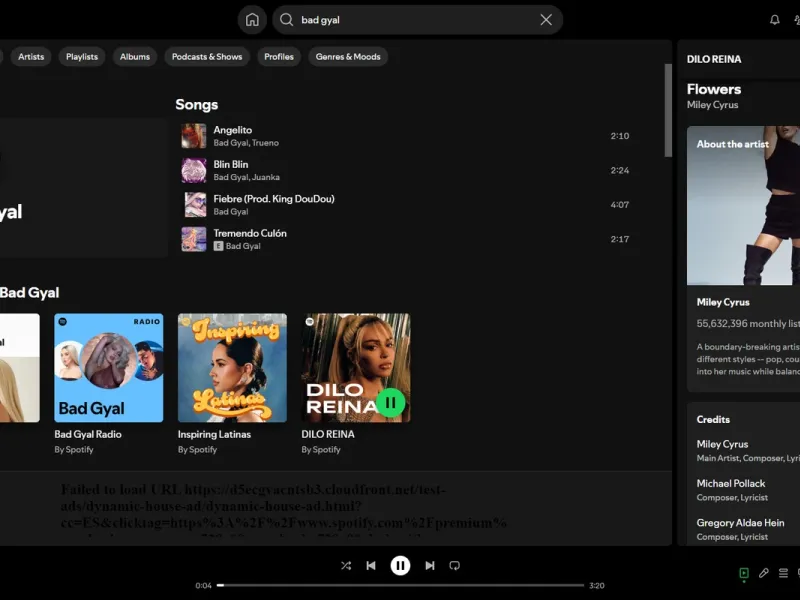The width and height of the screenshot is (800, 600).
Task: Play the song Tremendo Culón
Action: click(407, 239)
